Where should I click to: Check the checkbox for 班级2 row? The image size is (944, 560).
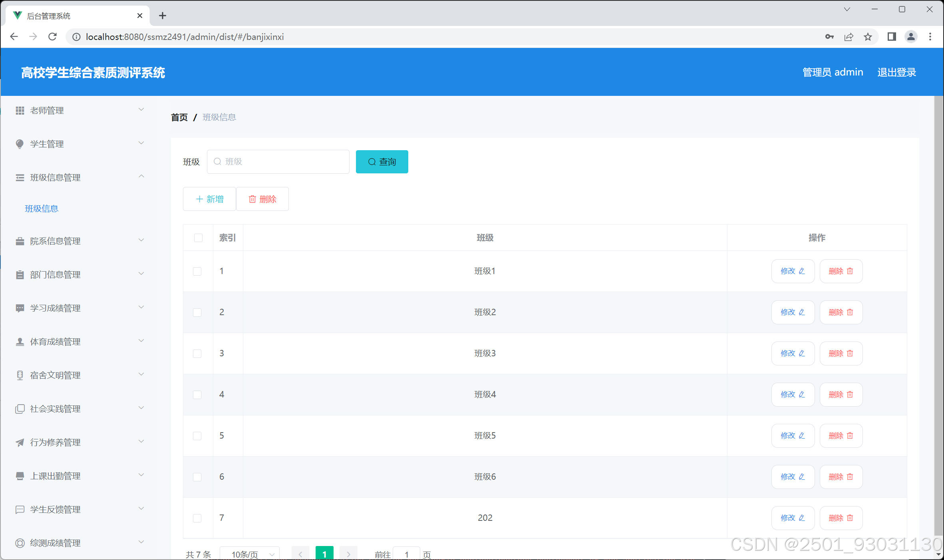[197, 312]
